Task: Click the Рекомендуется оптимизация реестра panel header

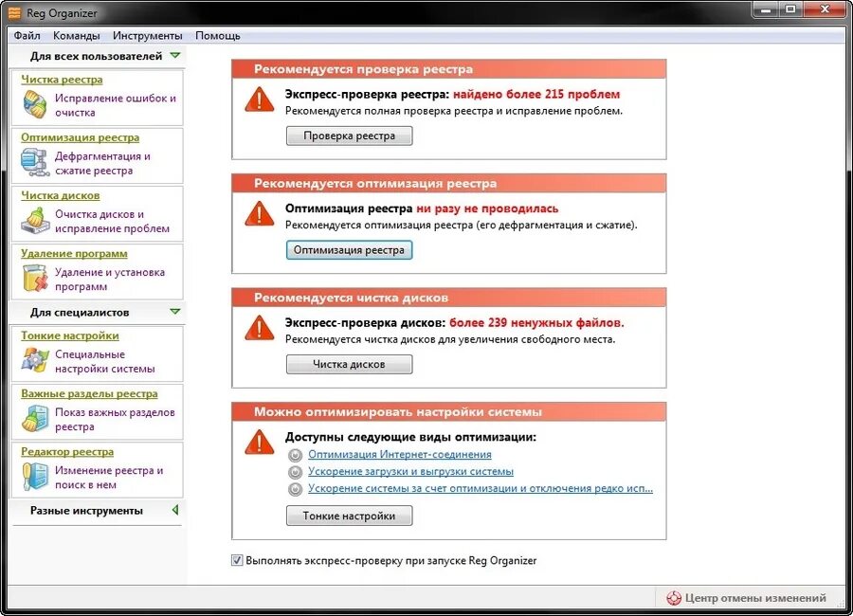Action: 449,184
